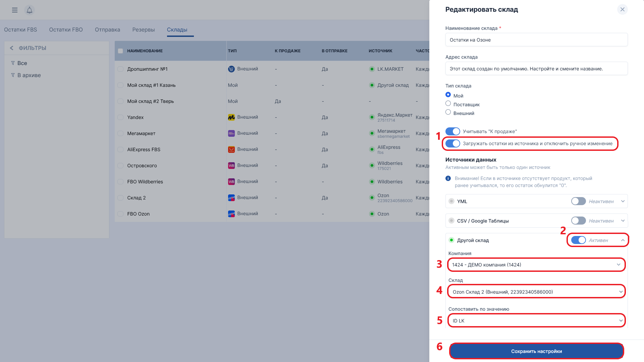
Task: Open the Сопоставить по значению dropdown
Action: 536,321
